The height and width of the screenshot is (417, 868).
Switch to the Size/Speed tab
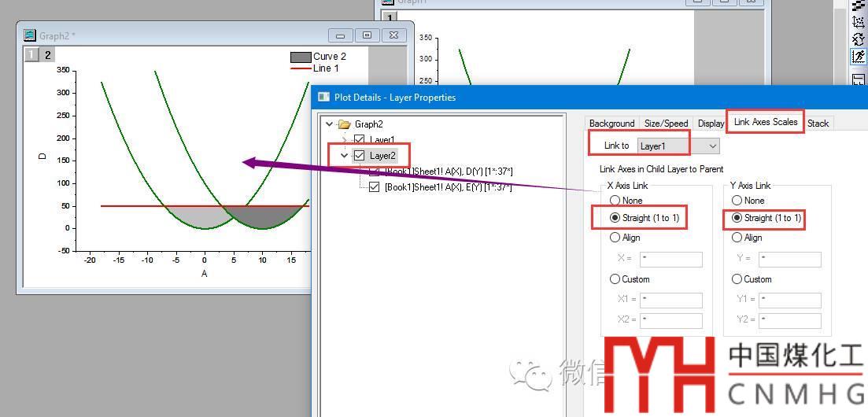click(x=666, y=124)
